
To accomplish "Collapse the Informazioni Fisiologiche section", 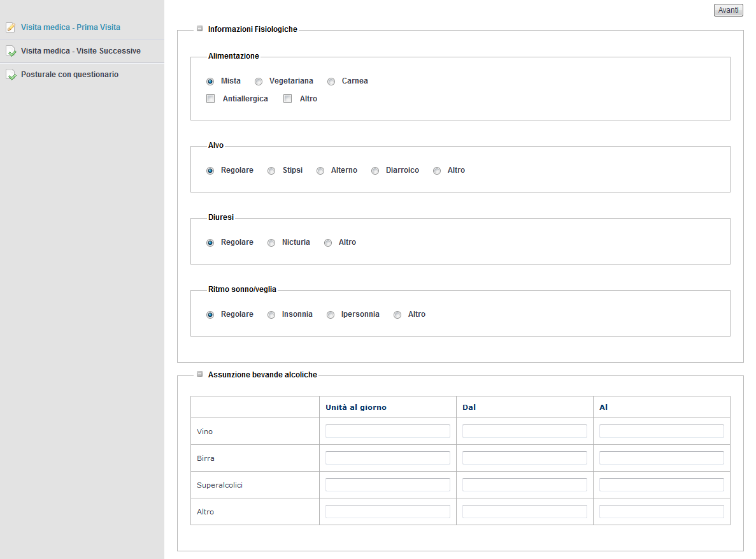I will click(199, 29).
